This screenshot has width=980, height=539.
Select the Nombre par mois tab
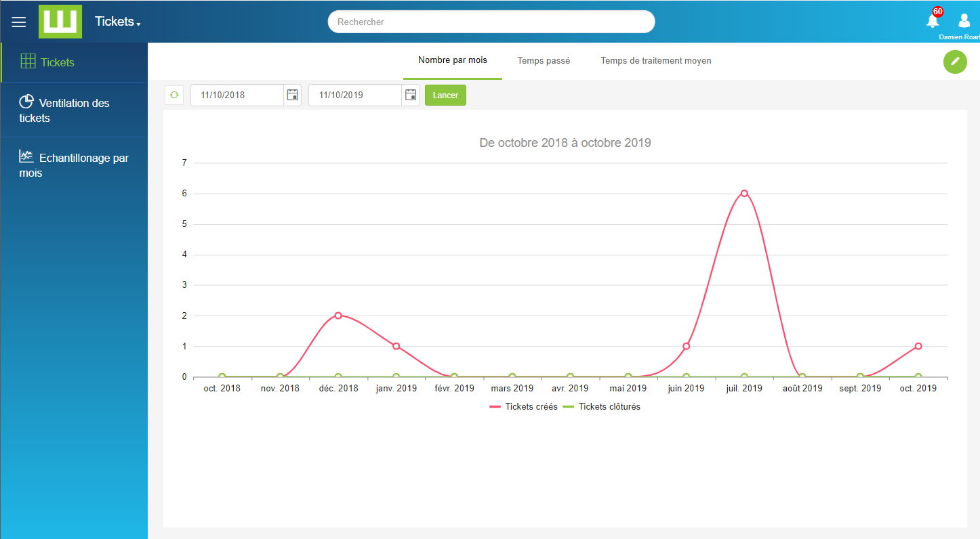pyautogui.click(x=452, y=61)
